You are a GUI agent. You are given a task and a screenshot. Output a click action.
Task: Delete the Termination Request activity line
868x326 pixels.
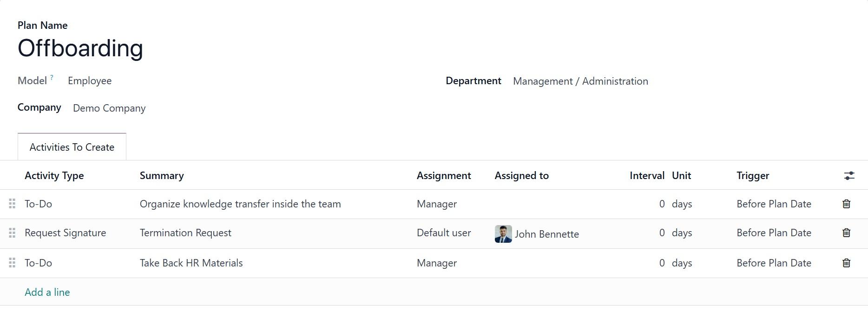[846, 233]
